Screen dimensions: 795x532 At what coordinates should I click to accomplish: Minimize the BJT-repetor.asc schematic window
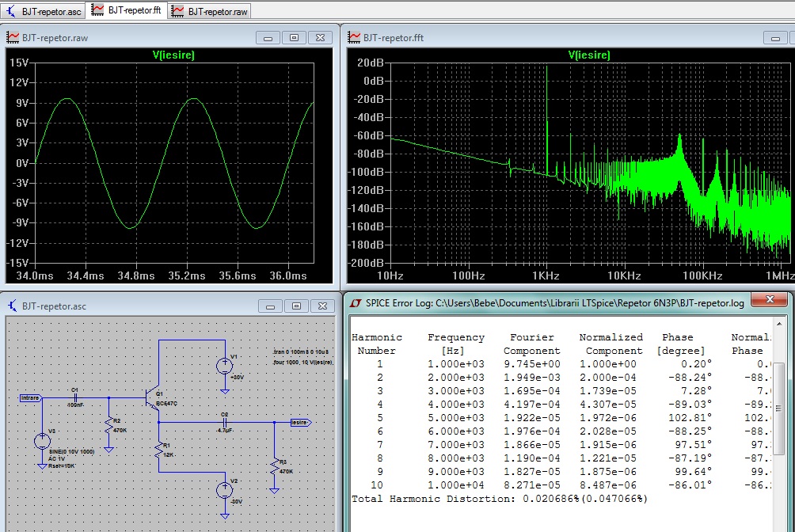(x=270, y=306)
